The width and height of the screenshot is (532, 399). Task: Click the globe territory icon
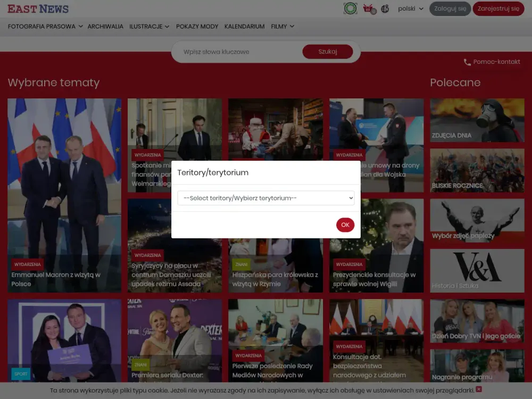point(385,9)
